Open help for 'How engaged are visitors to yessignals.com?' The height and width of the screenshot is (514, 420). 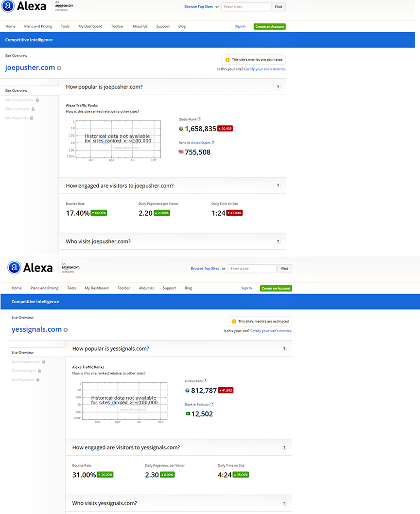point(284,447)
